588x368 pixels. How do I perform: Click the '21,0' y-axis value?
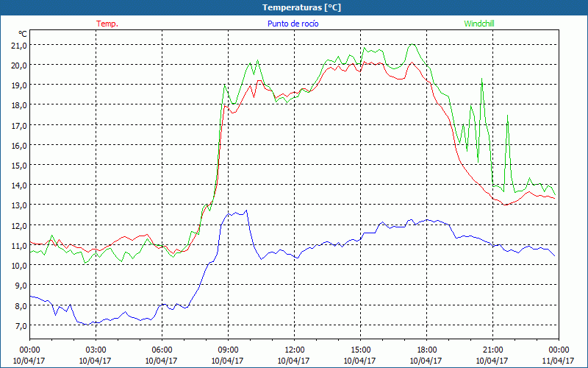click(x=19, y=46)
